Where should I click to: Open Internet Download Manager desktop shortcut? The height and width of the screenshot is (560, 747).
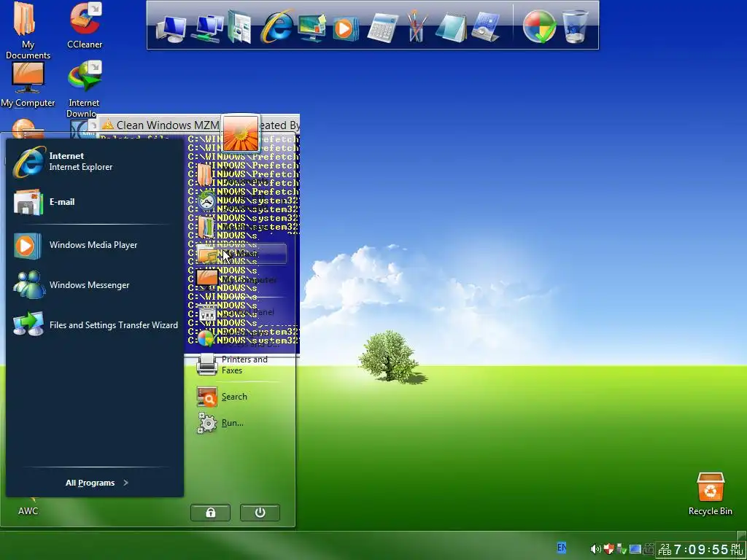point(84,89)
